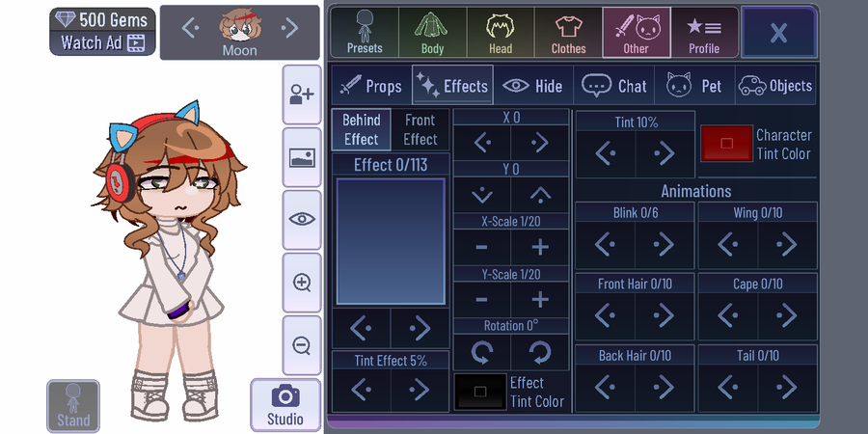This screenshot has height=434, width=868.
Task: Tap the Watch Ad button
Action: pos(102,43)
